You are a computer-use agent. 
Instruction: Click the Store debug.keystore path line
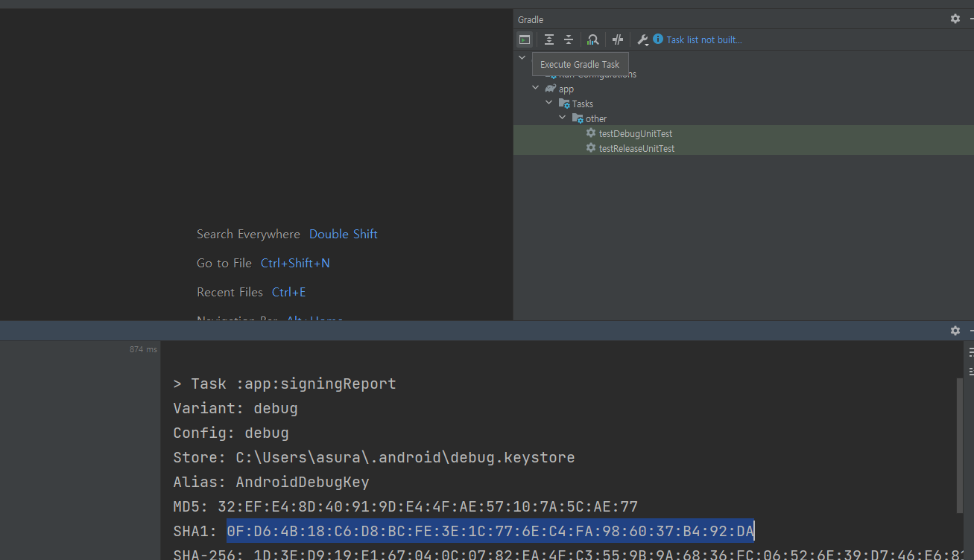[x=374, y=458]
